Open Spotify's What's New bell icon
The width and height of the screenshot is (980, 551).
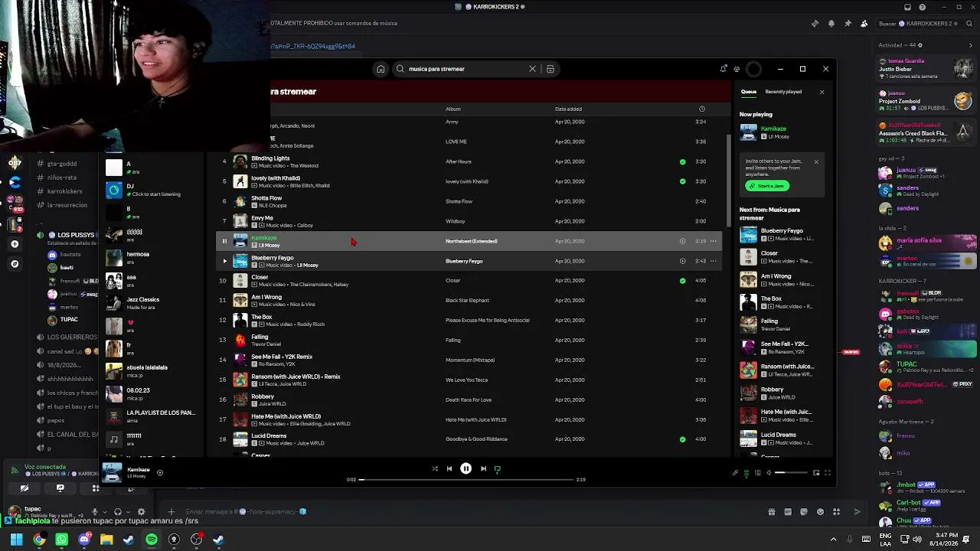[x=723, y=69]
